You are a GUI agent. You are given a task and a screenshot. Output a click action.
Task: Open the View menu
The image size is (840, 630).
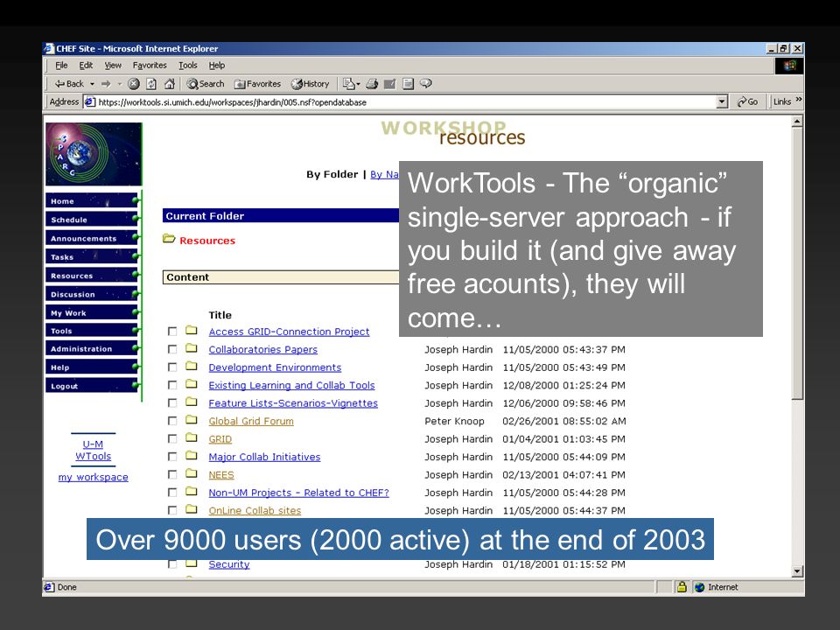coord(113,66)
